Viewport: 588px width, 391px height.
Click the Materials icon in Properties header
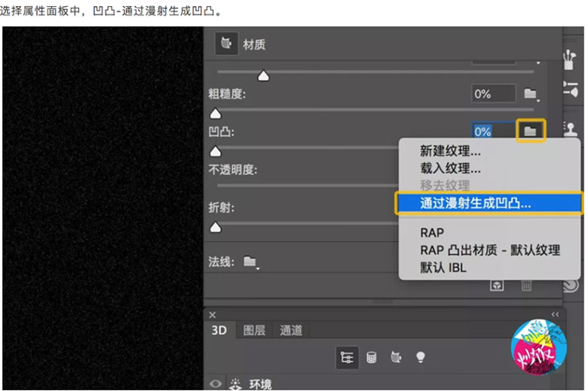point(226,44)
